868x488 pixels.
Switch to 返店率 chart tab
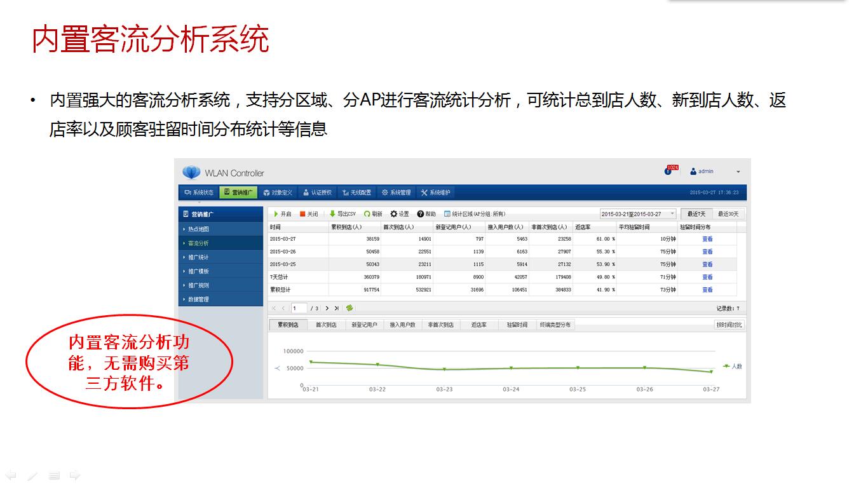click(478, 325)
